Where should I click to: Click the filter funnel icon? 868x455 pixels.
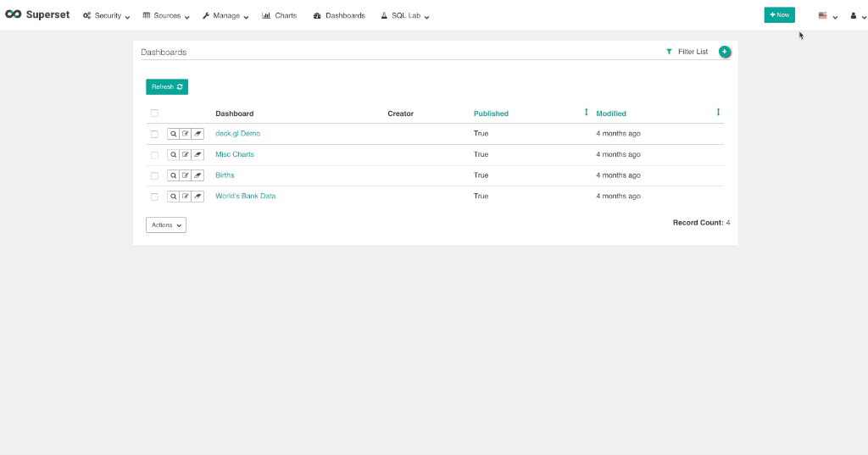[x=670, y=52]
